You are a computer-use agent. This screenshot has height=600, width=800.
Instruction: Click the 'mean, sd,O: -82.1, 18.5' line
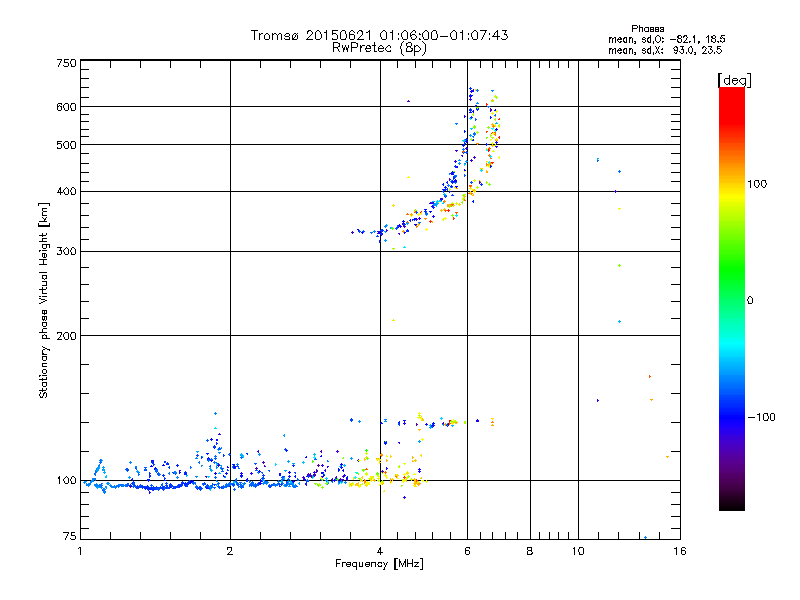666,39
